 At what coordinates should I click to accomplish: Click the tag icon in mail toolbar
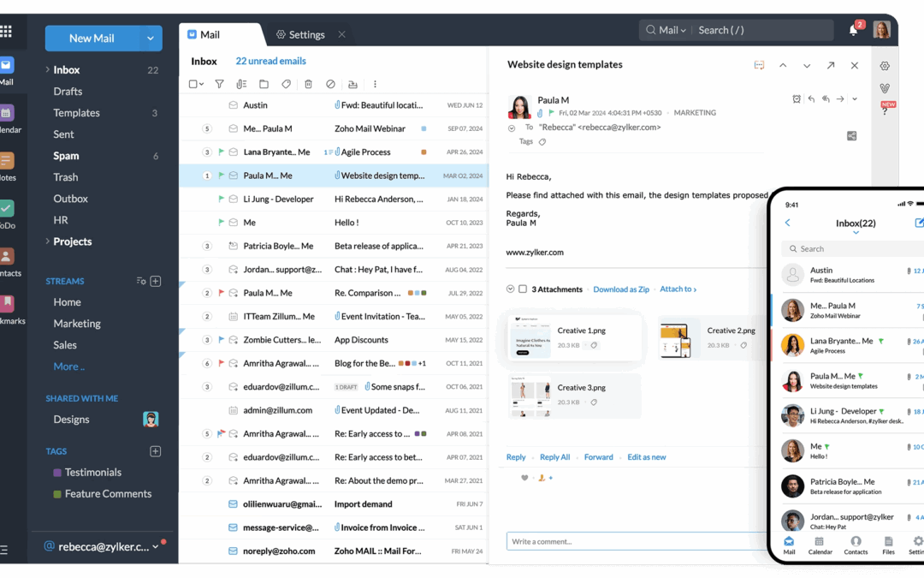pyautogui.click(x=286, y=84)
